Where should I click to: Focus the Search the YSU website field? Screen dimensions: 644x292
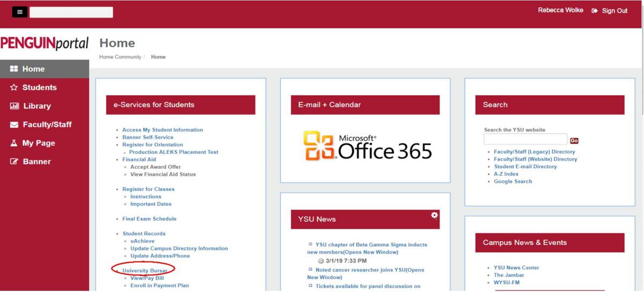click(525, 140)
